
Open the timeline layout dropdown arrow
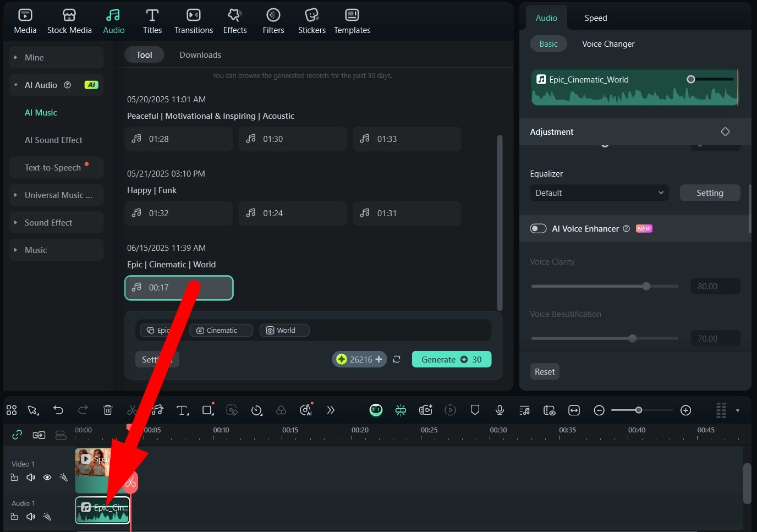737,410
